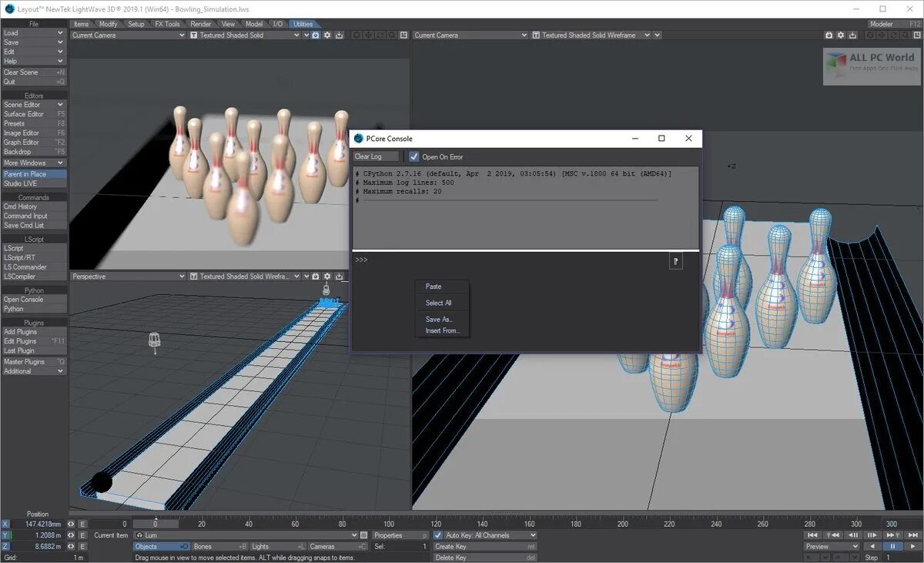Click Y axis Position button
Viewport: 924px width, 563px height.
pyautogui.click(x=5, y=535)
